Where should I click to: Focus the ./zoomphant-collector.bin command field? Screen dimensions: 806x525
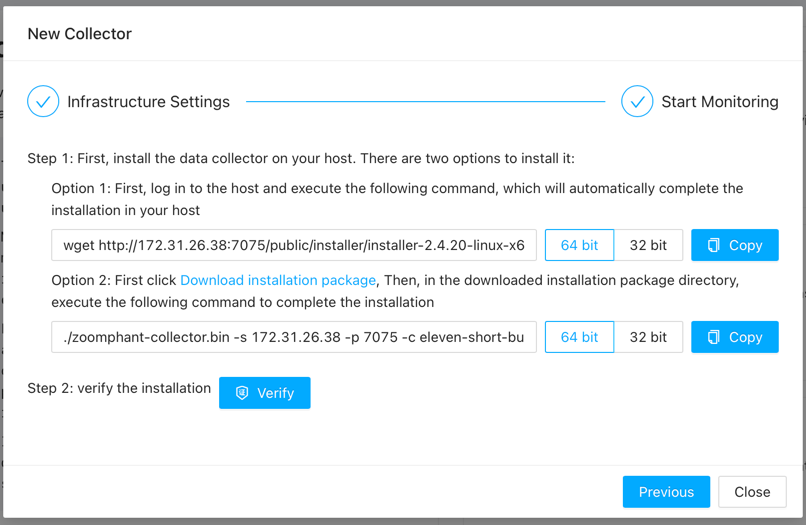(x=294, y=337)
